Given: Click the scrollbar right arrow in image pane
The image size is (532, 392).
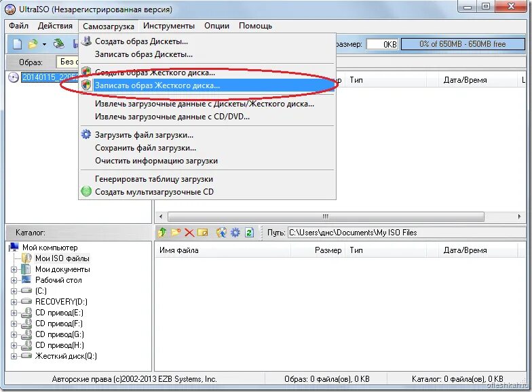Looking at the screenshot, I should pyautogui.click(x=519, y=216).
